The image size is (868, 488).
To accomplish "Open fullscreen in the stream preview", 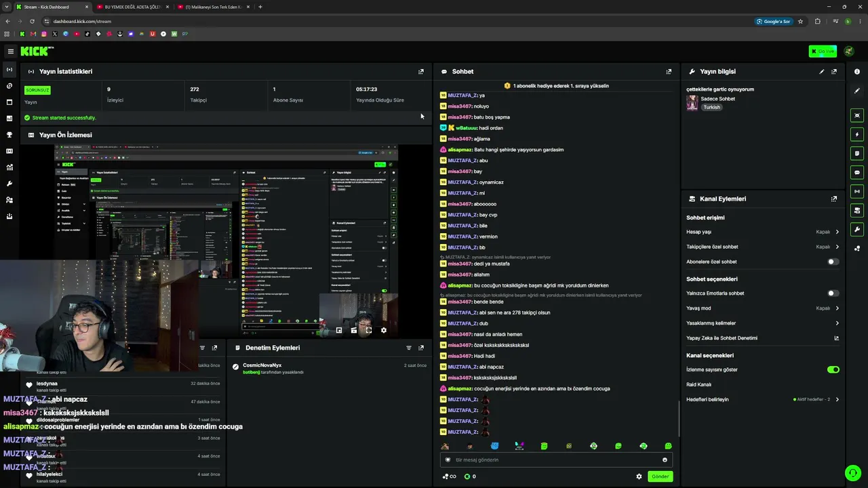I will [x=369, y=330].
